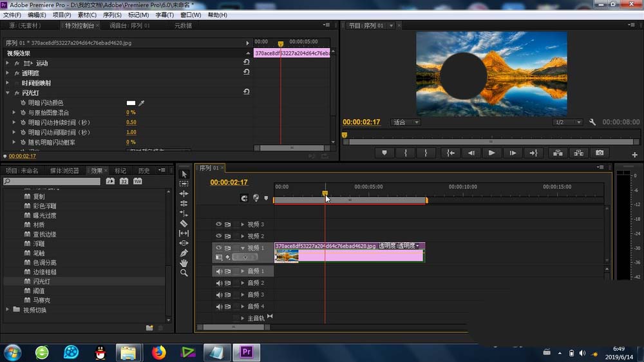Select the Ripple Edit tool
This screenshot has height=362, width=644.
point(184,193)
